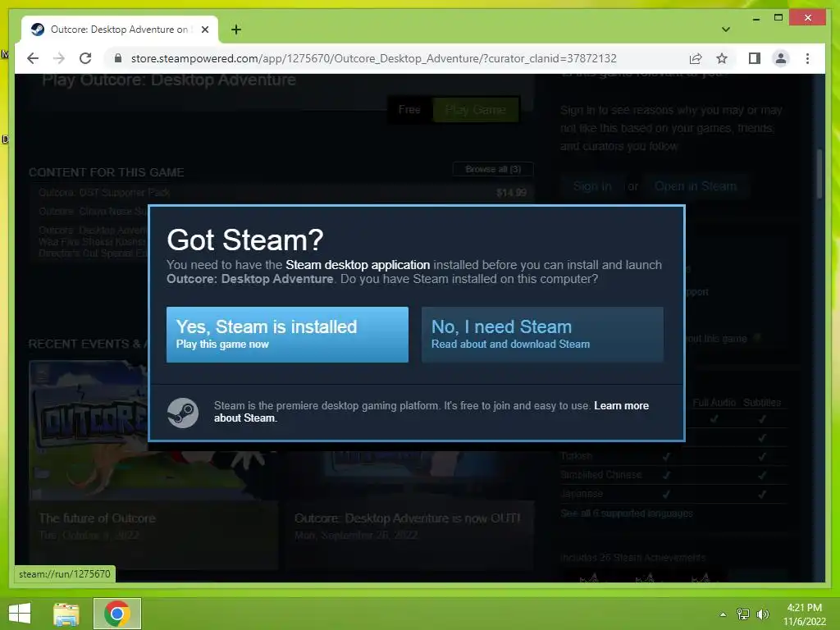Click dimmed Open in Steam button
This screenshot has height=630, width=840.
(696, 186)
